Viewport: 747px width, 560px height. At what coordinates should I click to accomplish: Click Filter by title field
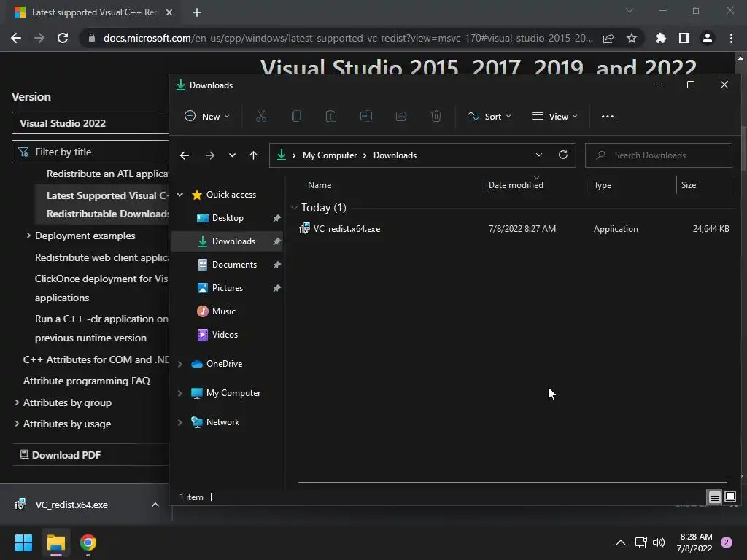tap(90, 152)
